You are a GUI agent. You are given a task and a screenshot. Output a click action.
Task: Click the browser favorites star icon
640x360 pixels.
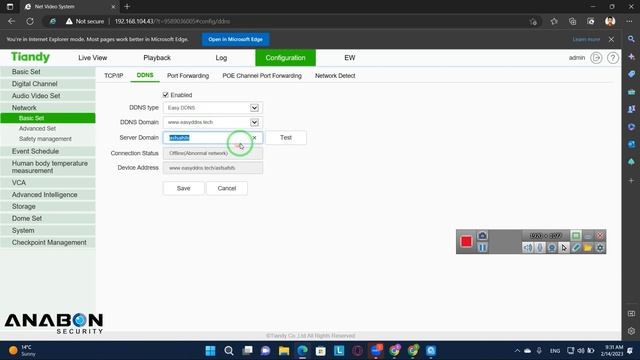pyautogui.click(x=554, y=21)
